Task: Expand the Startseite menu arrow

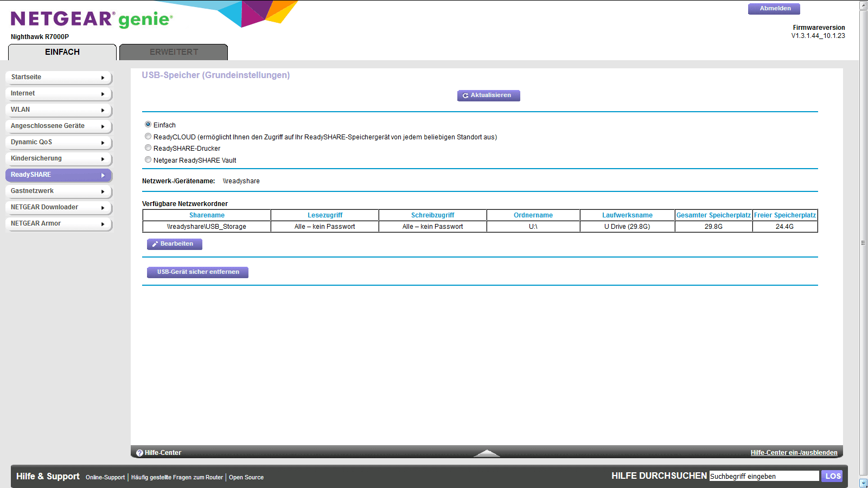Action: [103, 78]
